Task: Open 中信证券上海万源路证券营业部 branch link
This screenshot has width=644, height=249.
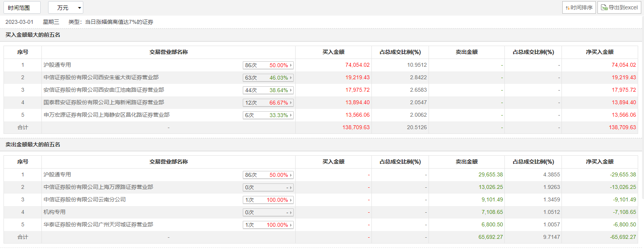Action: [x=98, y=187]
